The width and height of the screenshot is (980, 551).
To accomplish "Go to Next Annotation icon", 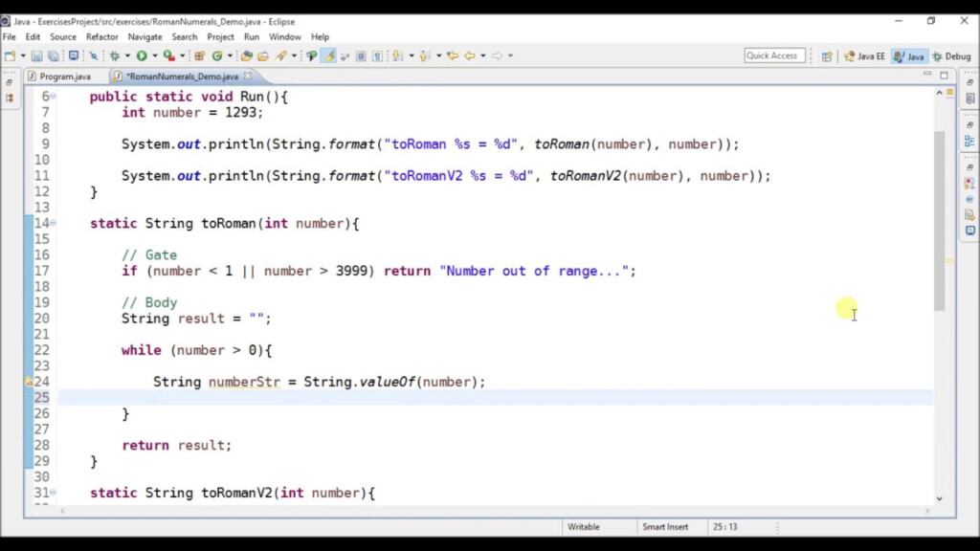I will click(397, 56).
